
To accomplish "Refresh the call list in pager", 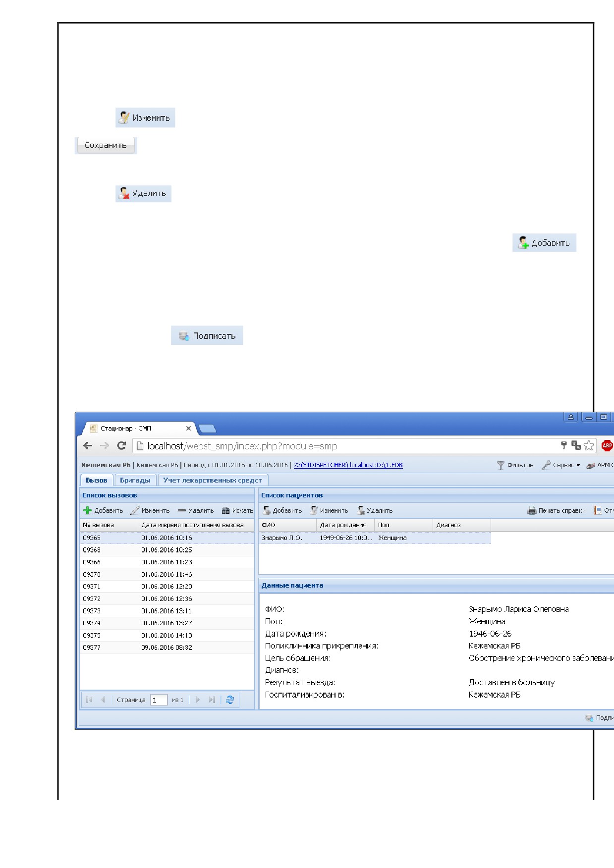I will pyautogui.click(x=230, y=700).
